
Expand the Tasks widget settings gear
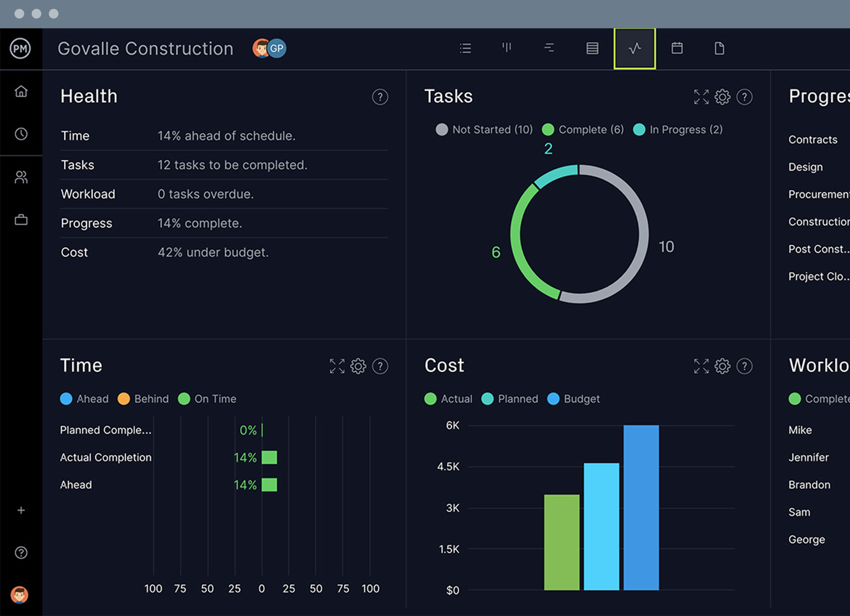pyautogui.click(x=724, y=98)
